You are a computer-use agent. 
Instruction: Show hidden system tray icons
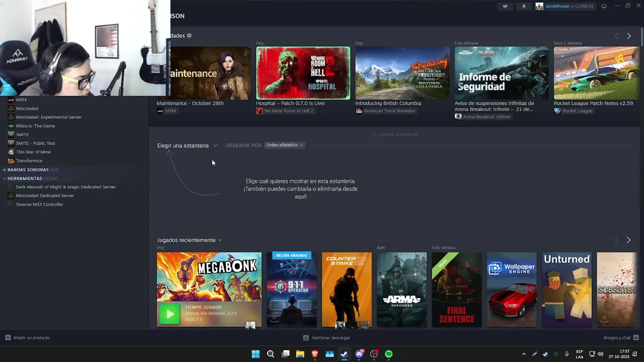coord(524,354)
